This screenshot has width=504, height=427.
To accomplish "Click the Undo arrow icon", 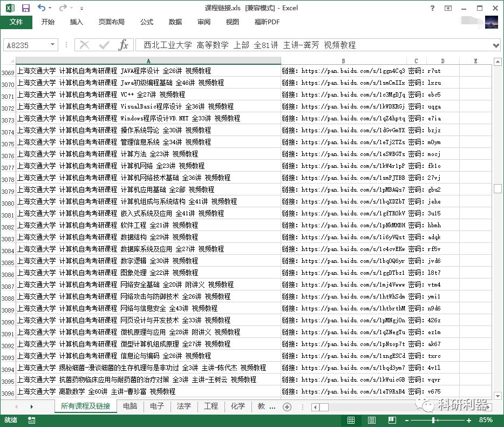I will (x=42, y=8).
